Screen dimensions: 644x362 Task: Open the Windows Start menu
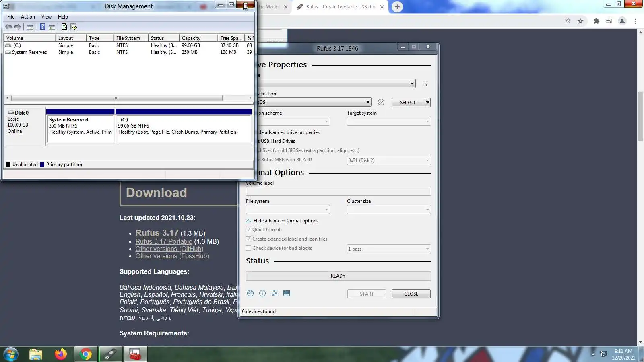click(11, 354)
